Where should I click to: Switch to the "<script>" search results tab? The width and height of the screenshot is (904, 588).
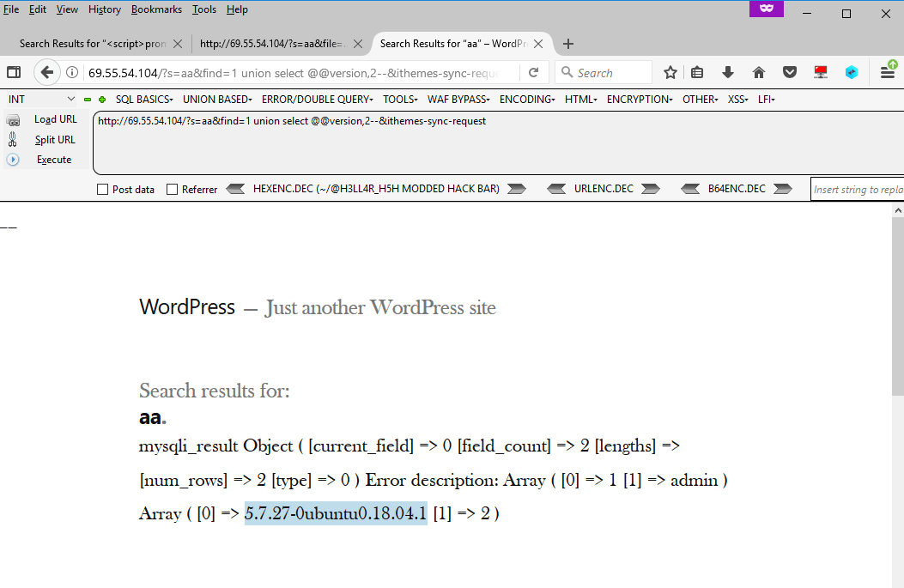[x=92, y=44]
